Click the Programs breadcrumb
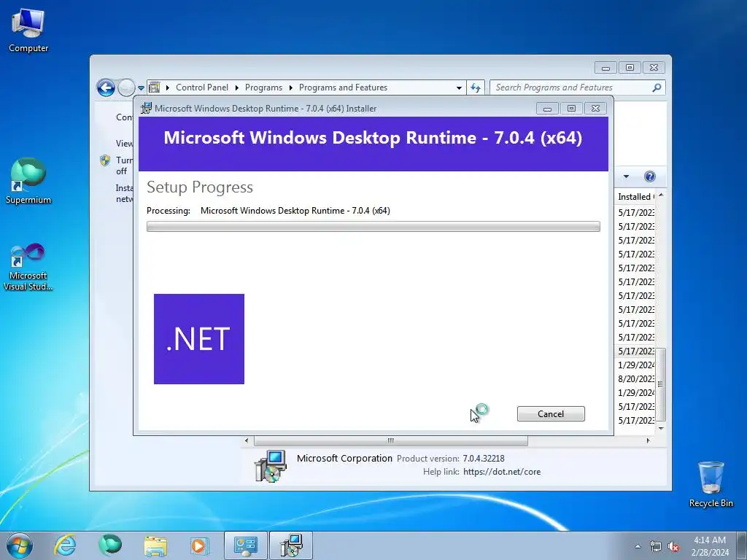Screen dimensions: 747x560 tap(263, 87)
